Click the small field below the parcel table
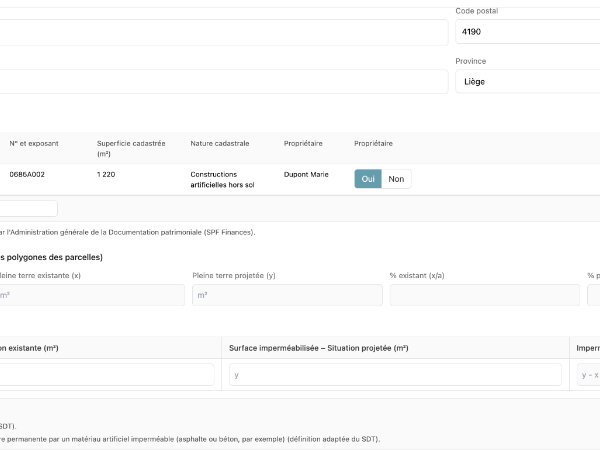 pos(29,209)
